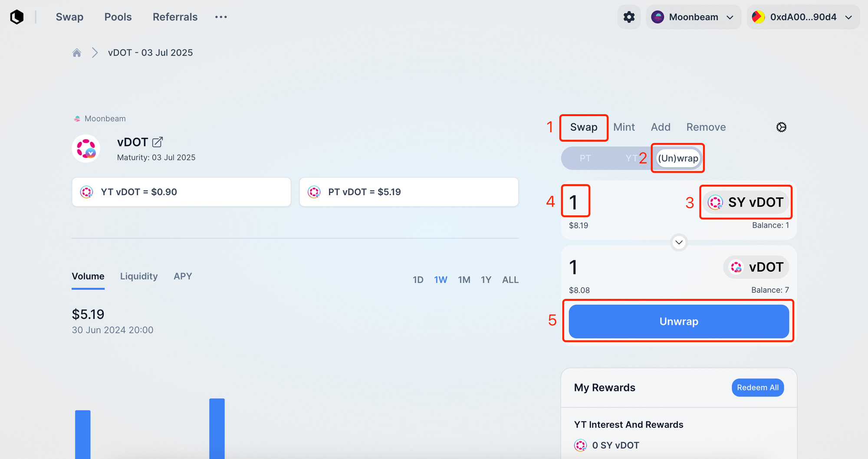
Task: Open the SY vDOT token selector
Action: coord(746,202)
